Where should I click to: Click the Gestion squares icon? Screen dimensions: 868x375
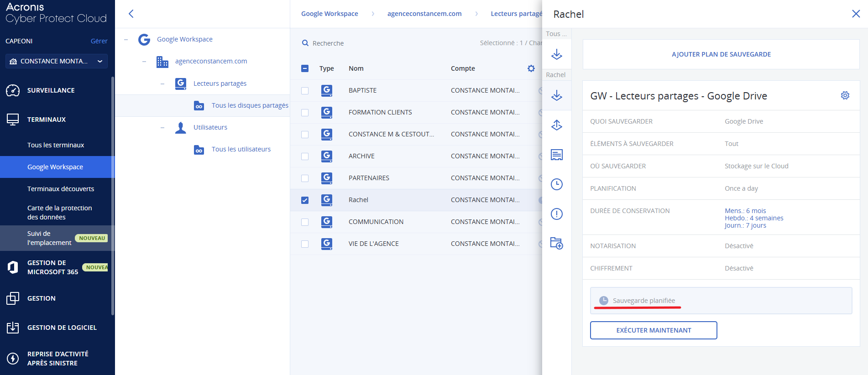13,298
